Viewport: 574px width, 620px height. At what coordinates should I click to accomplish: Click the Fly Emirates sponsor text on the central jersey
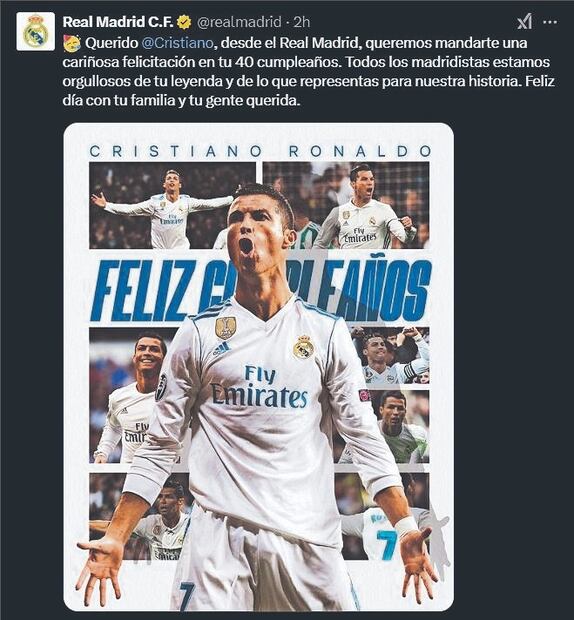tap(259, 387)
